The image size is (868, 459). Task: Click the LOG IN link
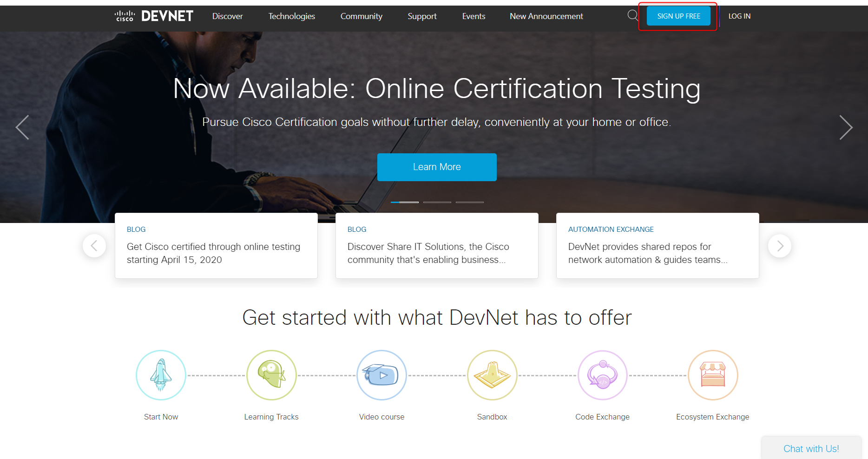point(739,16)
